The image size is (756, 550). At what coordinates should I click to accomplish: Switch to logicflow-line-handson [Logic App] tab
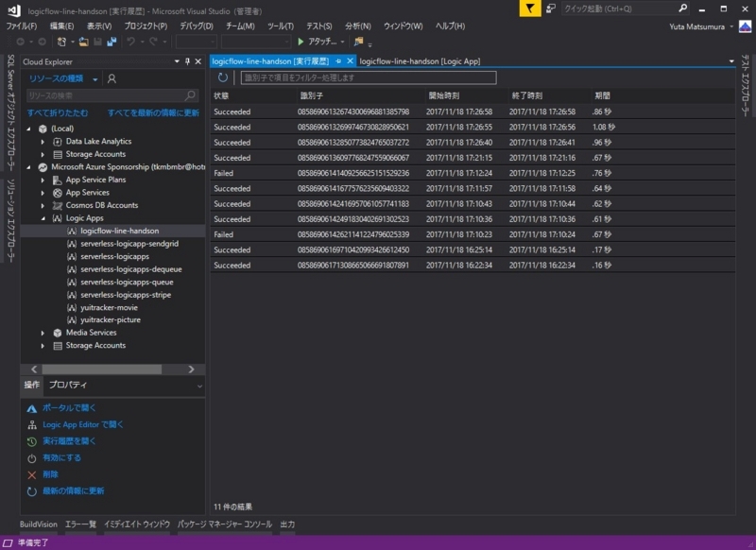point(420,61)
